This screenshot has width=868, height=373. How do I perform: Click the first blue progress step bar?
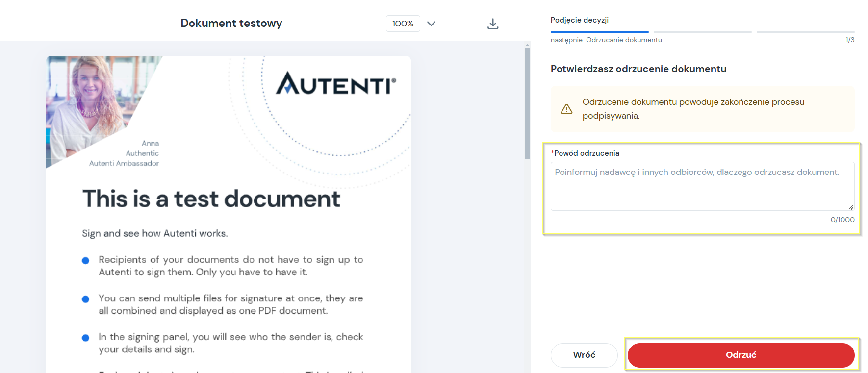pyautogui.click(x=599, y=32)
